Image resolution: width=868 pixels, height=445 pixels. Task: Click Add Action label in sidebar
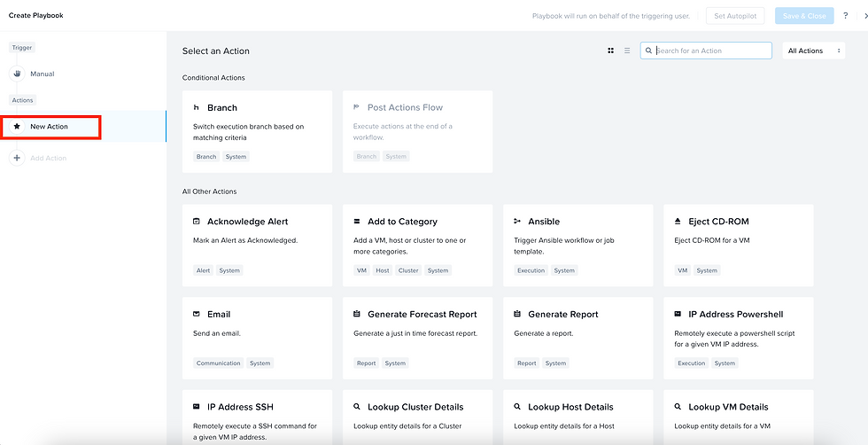[x=48, y=158]
